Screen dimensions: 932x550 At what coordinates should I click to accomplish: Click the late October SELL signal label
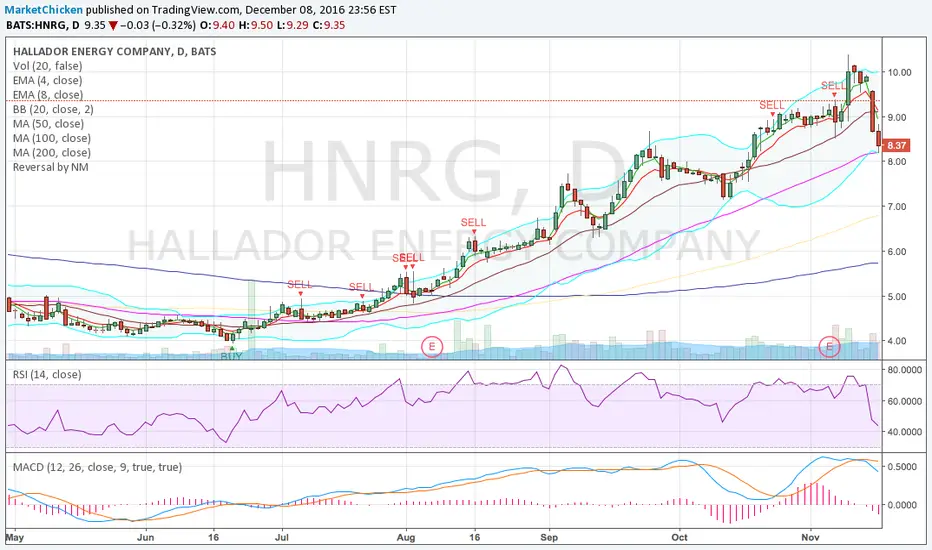coord(772,105)
